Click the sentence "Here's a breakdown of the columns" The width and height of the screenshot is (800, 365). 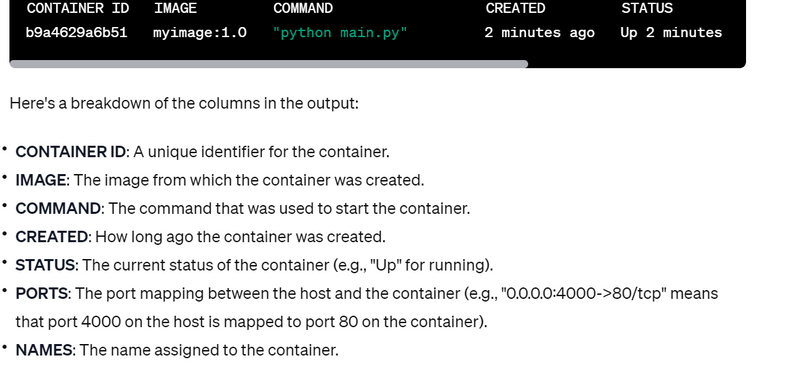(184, 104)
